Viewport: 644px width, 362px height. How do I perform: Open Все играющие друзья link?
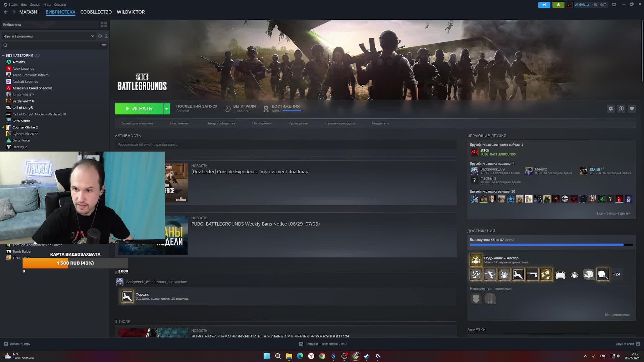coord(613,213)
